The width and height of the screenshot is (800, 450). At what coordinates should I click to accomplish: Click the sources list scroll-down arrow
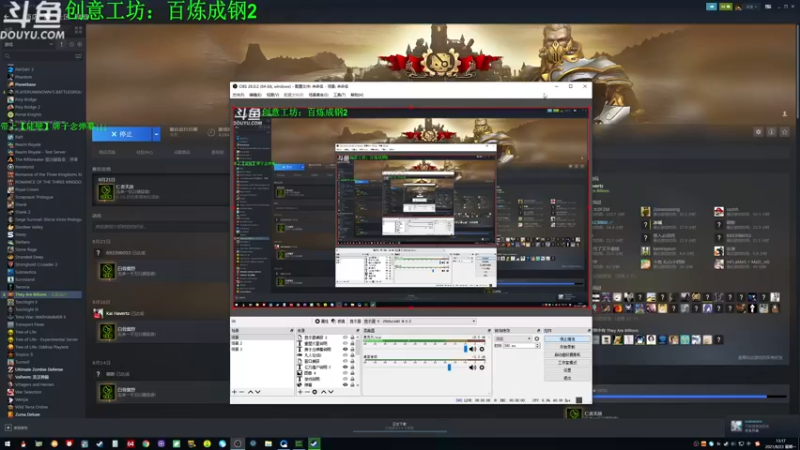[358, 385]
